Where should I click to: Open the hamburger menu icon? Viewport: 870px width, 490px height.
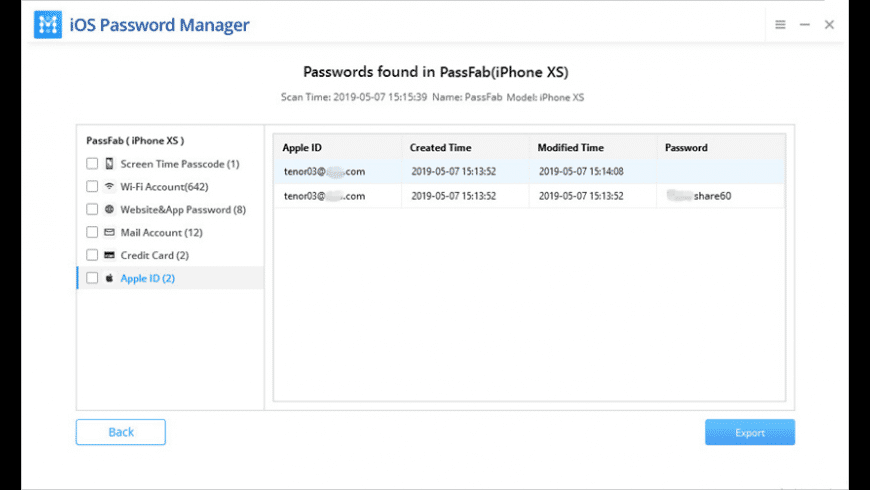pyautogui.click(x=780, y=25)
